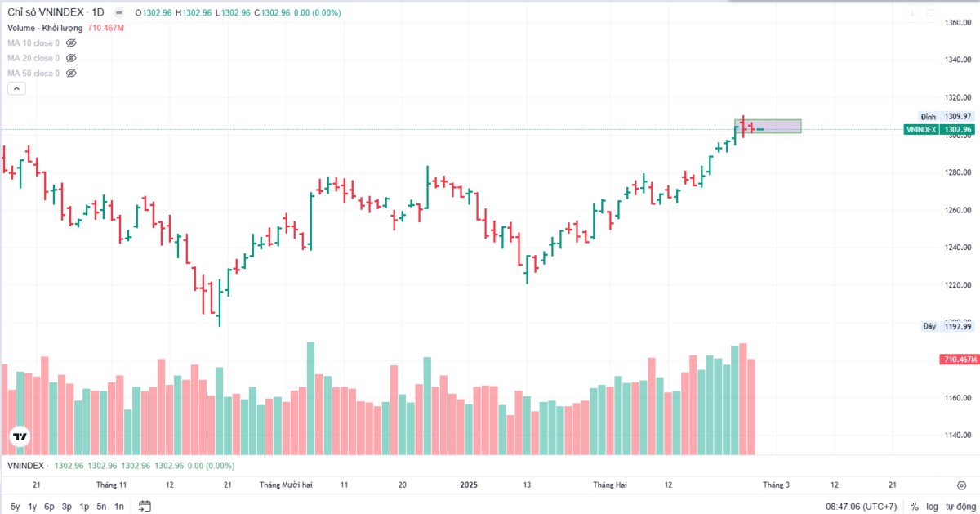Open the go-to-date calendar icon
The height and width of the screenshot is (514, 980).
pyautogui.click(x=145, y=506)
